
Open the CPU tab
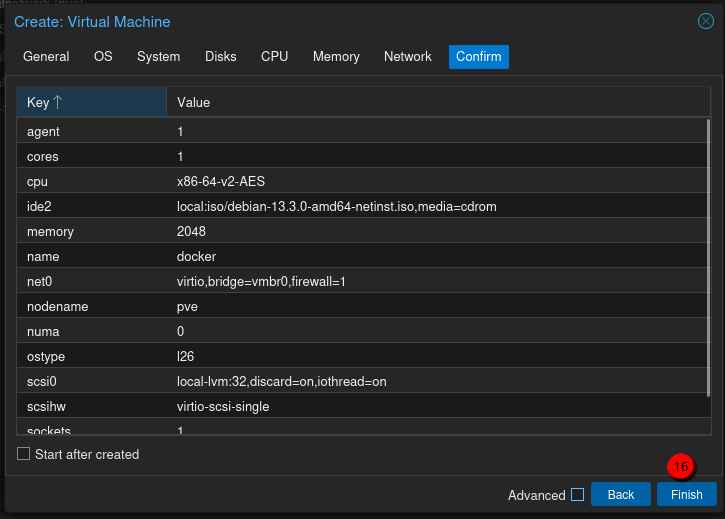point(274,57)
